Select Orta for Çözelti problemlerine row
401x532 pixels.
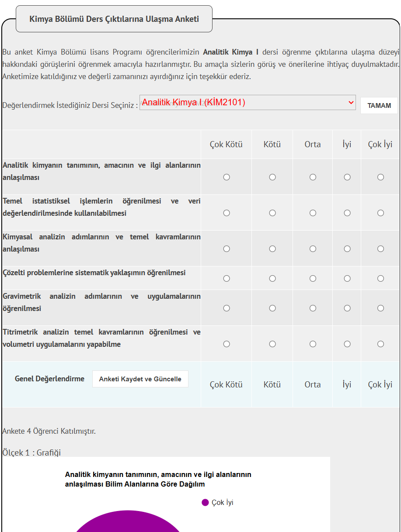(x=313, y=279)
